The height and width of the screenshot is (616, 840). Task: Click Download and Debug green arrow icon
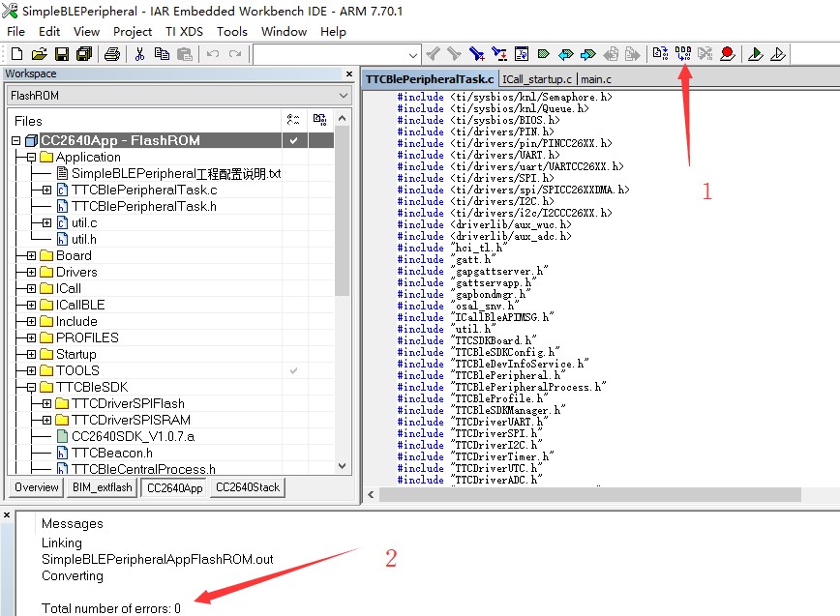[756, 54]
